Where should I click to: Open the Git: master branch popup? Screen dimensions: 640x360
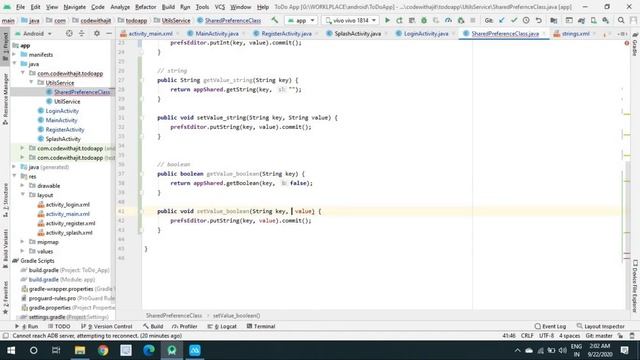pos(599,336)
